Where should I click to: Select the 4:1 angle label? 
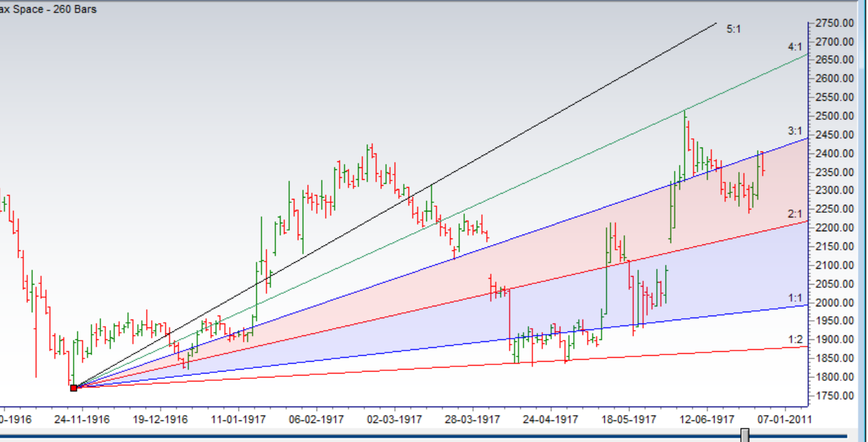tap(795, 47)
